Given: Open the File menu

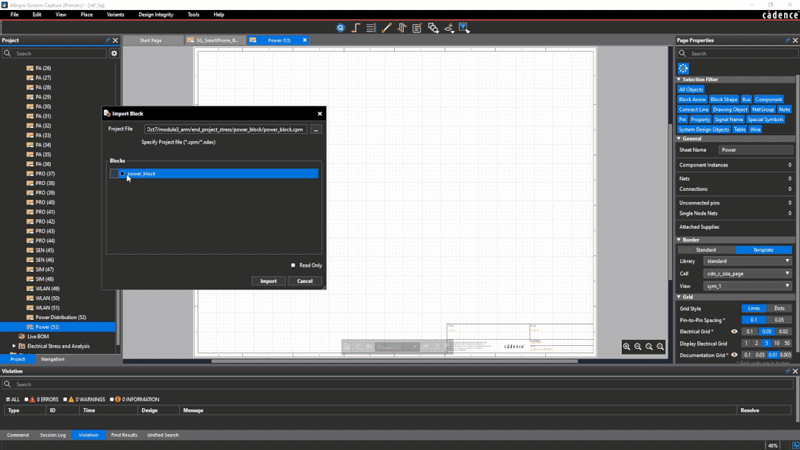Looking at the screenshot, I should point(14,15).
